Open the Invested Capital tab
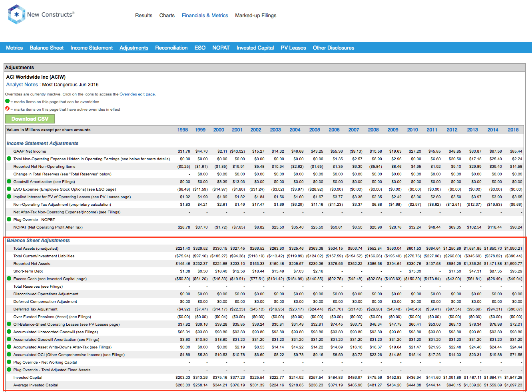The image size is (532, 392). 255,48
